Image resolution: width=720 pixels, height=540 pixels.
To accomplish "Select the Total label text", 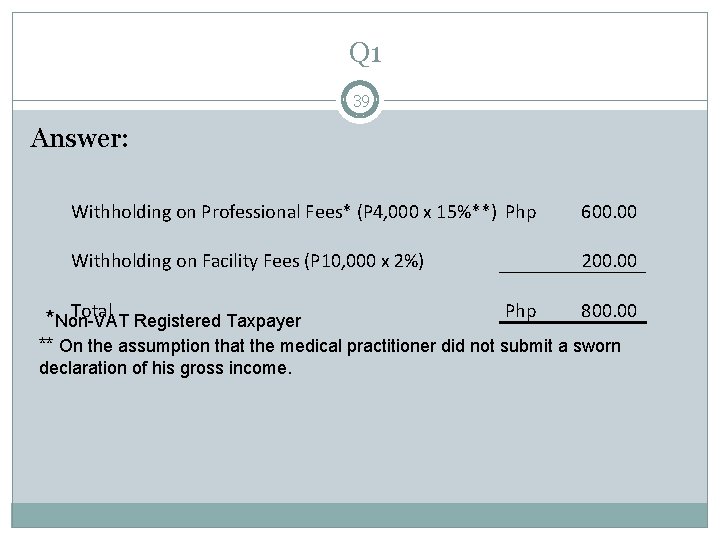I will click(91, 310).
